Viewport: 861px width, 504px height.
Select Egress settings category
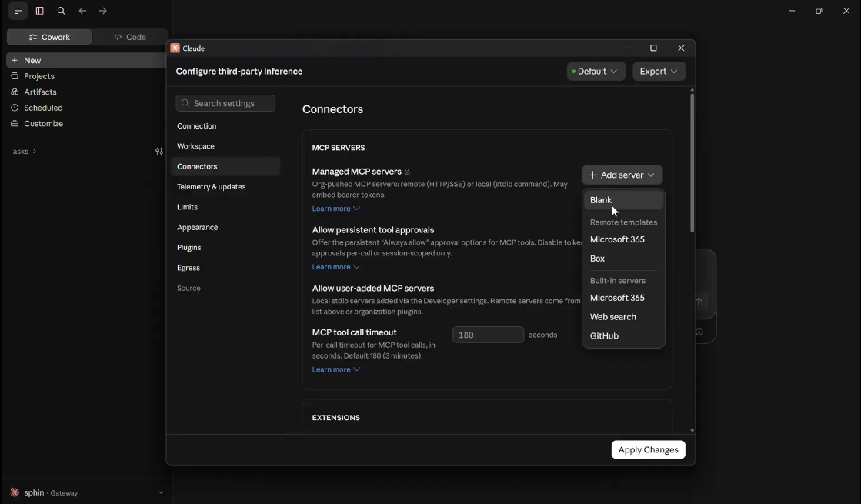[225, 268]
